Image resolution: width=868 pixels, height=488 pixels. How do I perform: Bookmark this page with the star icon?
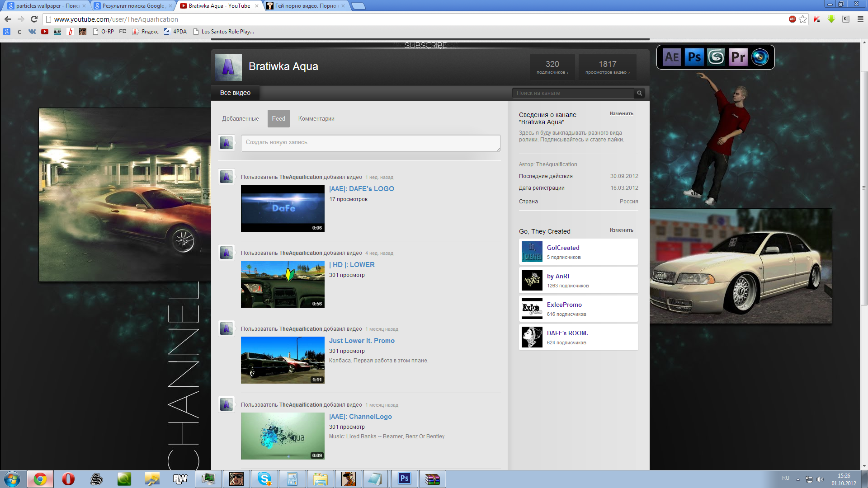click(x=803, y=19)
